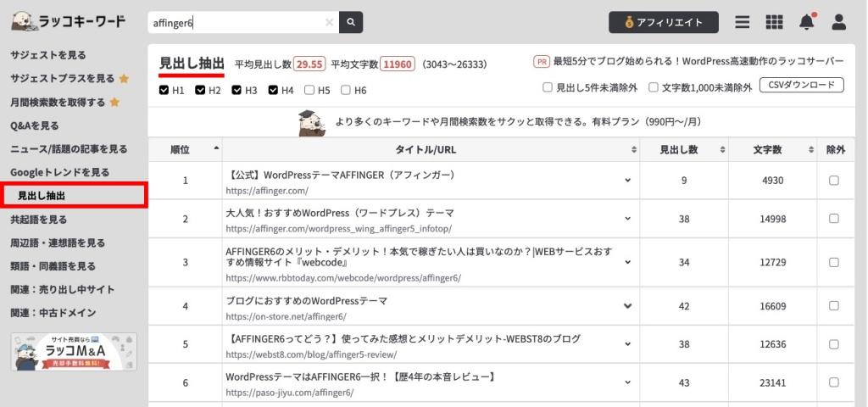Open the notifications bell
This screenshot has width=868, height=407.
coord(807,22)
